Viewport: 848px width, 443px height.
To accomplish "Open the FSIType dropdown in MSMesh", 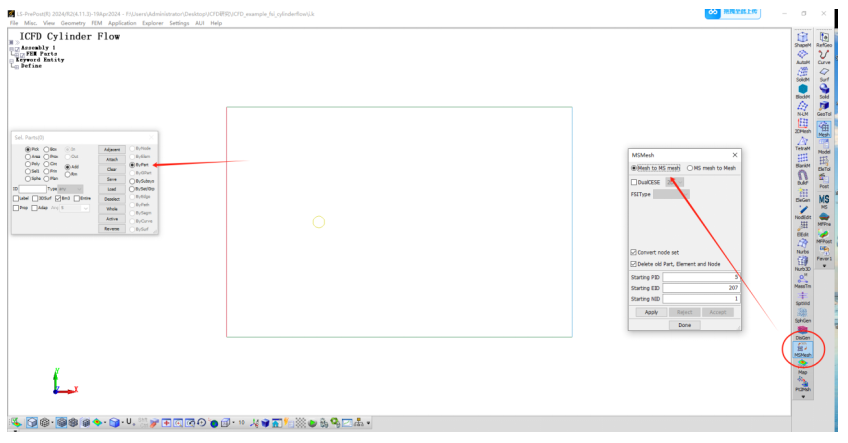I will (x=671, y=194).
